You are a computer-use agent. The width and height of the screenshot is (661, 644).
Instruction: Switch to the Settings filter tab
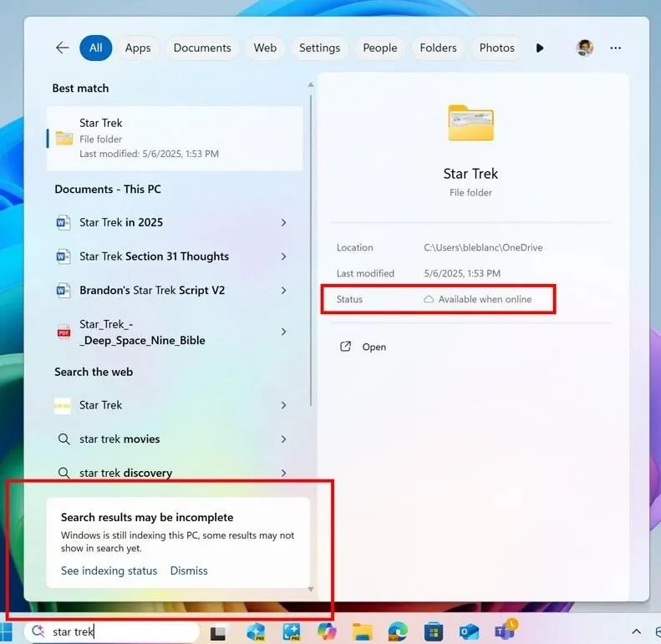tap(319, 48)
